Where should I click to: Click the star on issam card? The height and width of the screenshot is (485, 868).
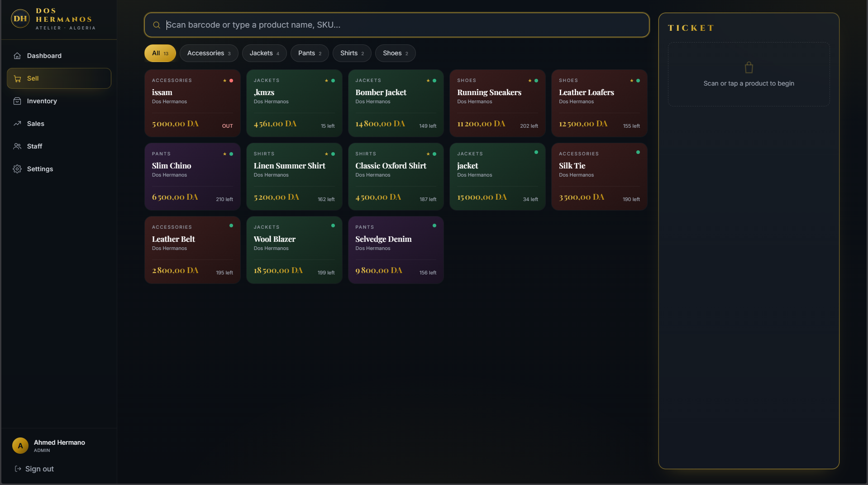pos(224,81)
